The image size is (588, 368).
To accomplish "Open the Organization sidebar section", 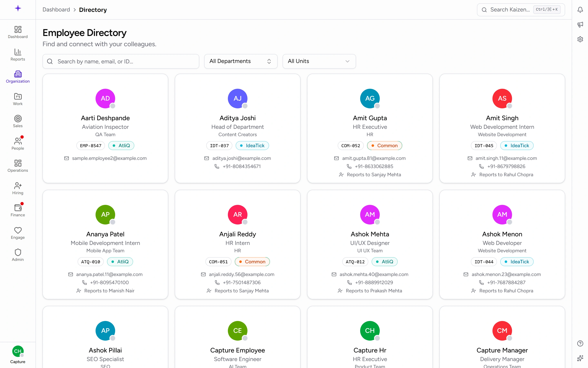I will tap(18, 77).
